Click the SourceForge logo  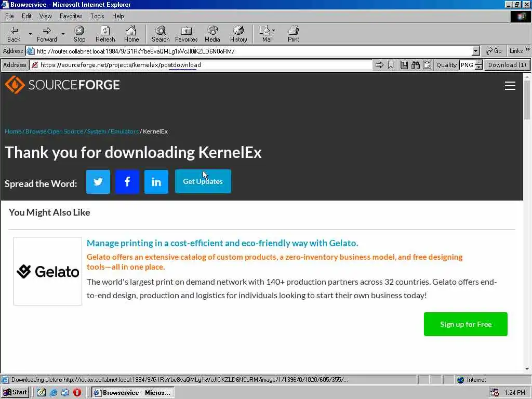pos(62,85)
